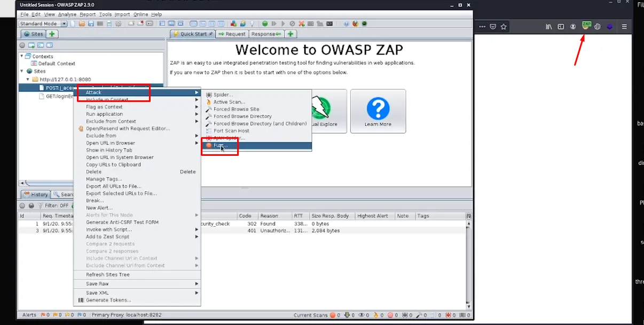The image size is (644, 325).
Task: Expand the Flag as Context submenu
Action: pos(197,107)
